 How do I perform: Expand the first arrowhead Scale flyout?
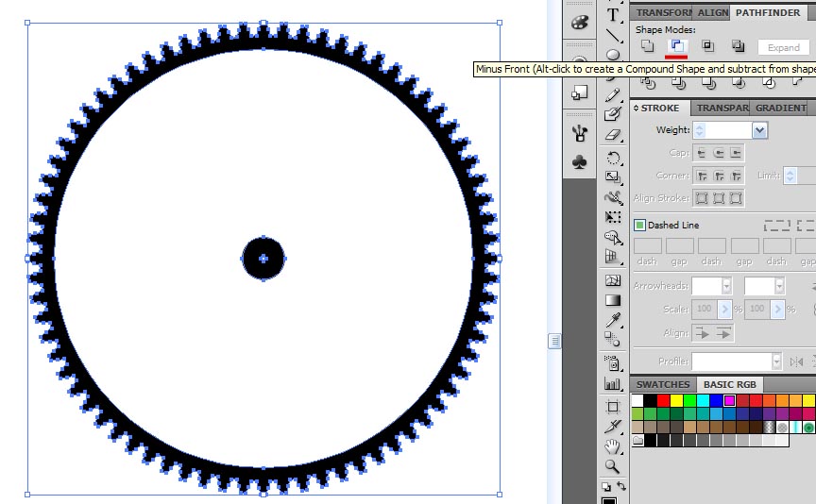724,310
